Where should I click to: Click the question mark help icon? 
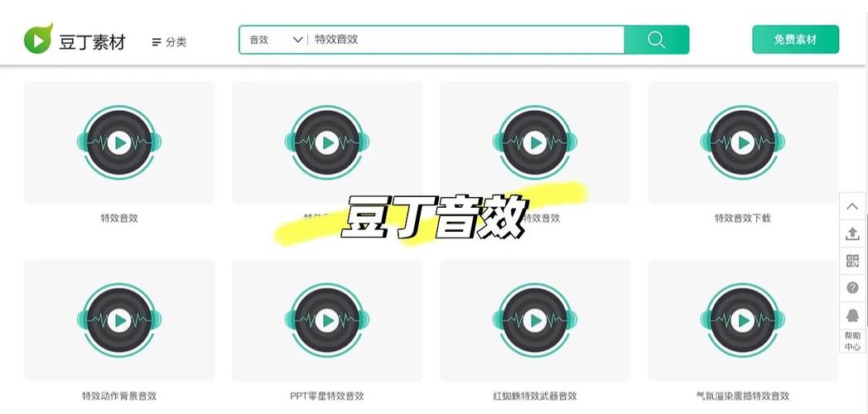[852, 288]
